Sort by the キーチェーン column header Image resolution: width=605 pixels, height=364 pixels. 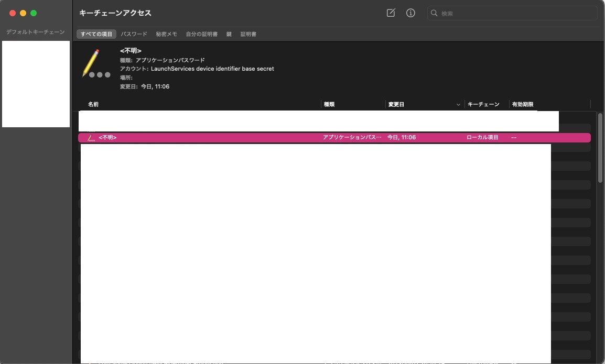pyautogui.click(x=483, y=104)
